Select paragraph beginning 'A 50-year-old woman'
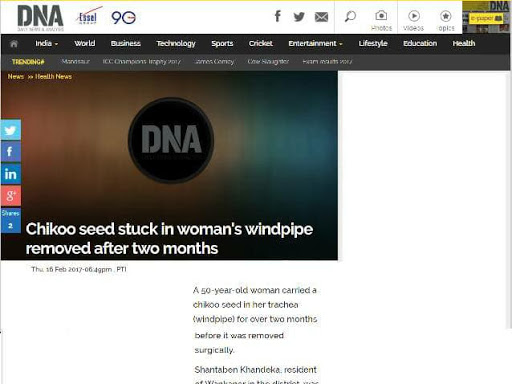512x384 pixels. click(255, 320)
